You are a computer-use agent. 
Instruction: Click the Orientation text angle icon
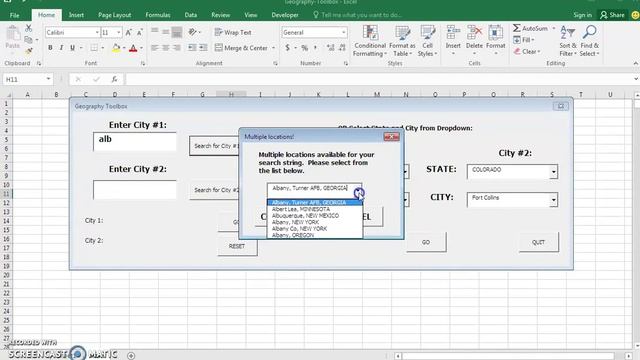pos(192,32)
